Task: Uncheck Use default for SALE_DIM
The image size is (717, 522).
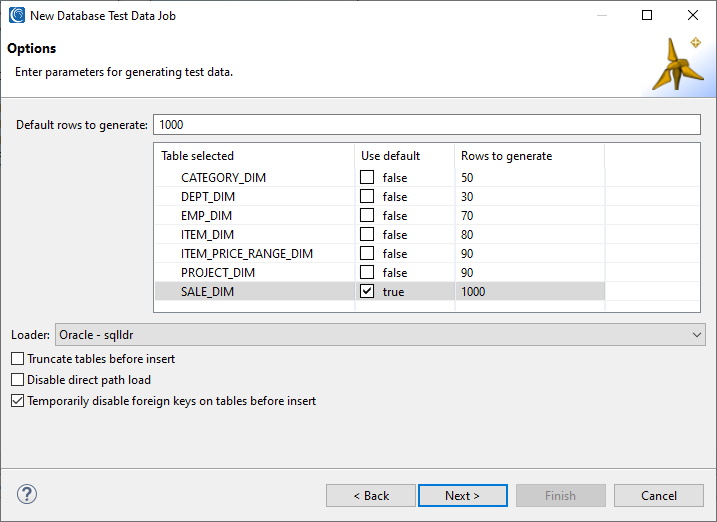Action: coord(367,291)
